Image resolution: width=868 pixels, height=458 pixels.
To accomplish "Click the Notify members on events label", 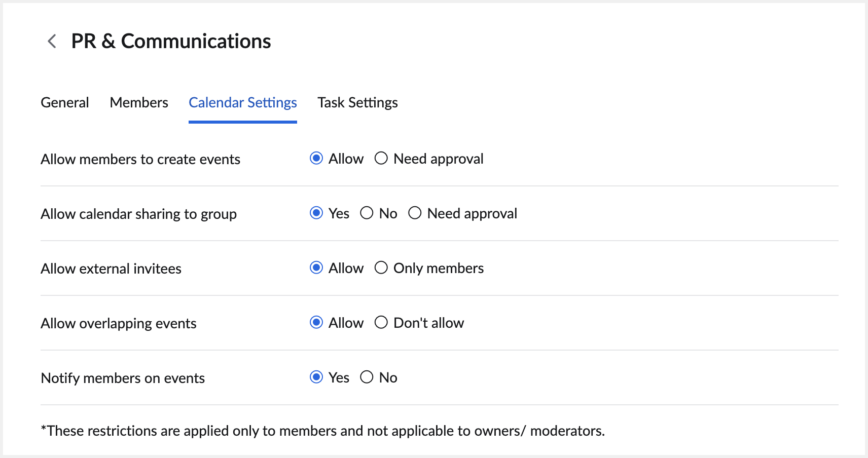I will pyautogui.click(x=122, y=377).
